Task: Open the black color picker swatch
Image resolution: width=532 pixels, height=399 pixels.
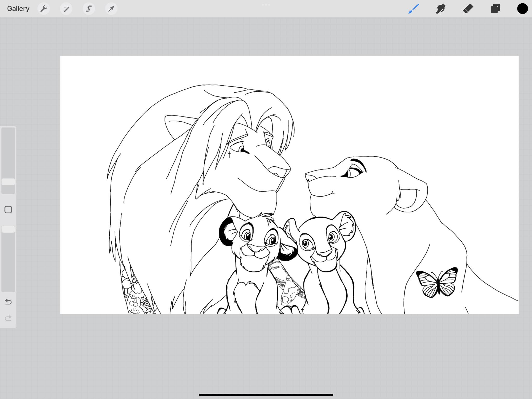Action: click(x=522, y=9)
